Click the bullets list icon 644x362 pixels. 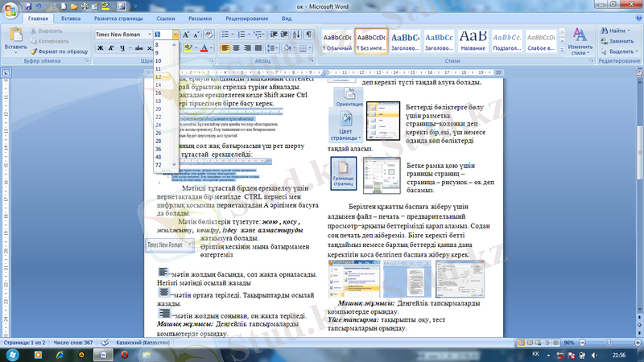(226, 35)
